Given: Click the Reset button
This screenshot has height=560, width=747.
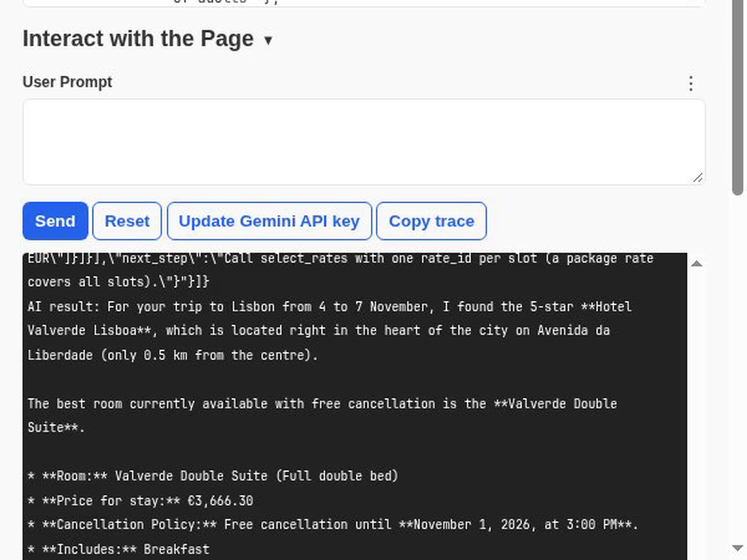Looking at the screenshot, I should pos(127,221).
